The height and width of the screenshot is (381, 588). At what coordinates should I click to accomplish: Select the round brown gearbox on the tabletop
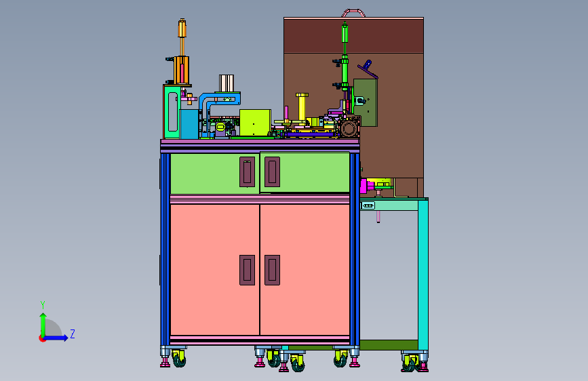click(x=349, y=129)
